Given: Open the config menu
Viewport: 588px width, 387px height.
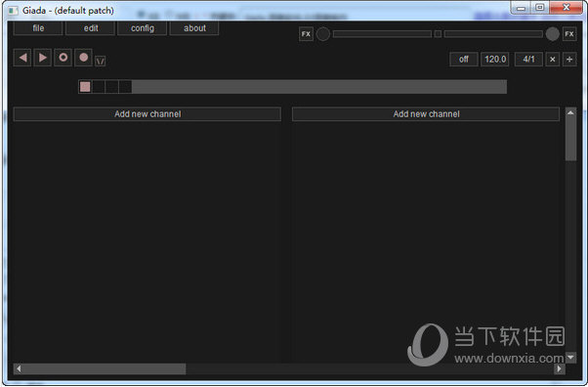Looking at the screenshot, I should (x=143, y=28).
